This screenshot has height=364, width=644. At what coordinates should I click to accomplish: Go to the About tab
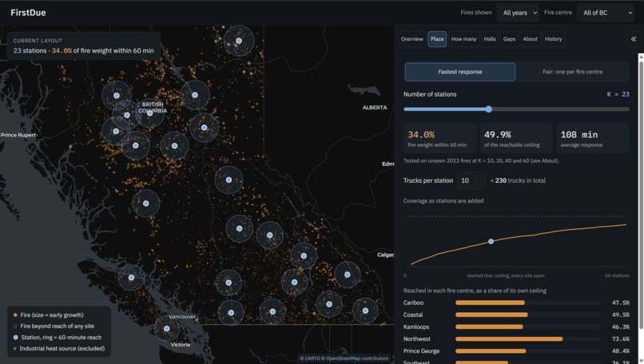[x=530, y=39]
